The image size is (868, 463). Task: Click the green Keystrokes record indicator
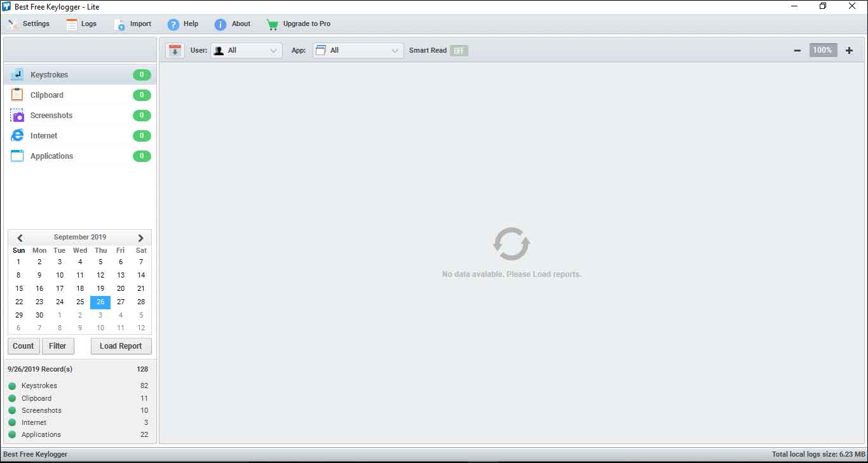pyautogui.click(x=11, y=386)
